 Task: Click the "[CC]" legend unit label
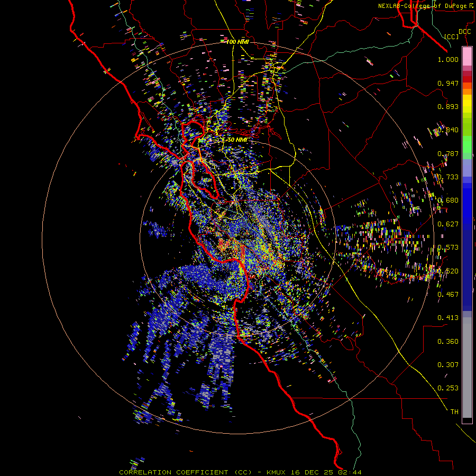[x=452, y=36]
